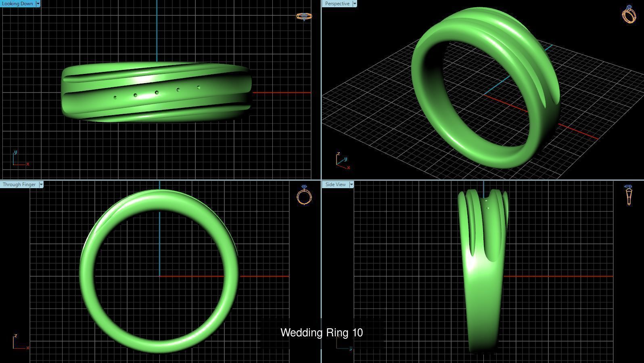Click the XY axis indicator in Looking Down viewport

tap(20, 158)
